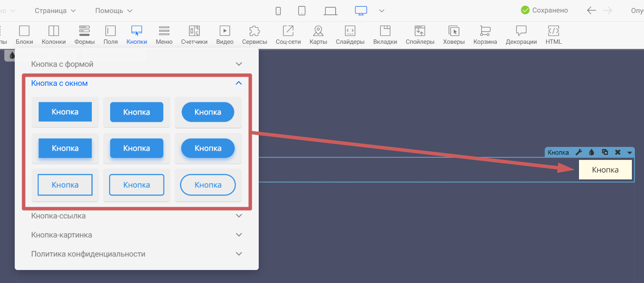The width and height of the screenshot is (644, 283).
Task: Open the Помощь menu
Action: tap(114, 10)
